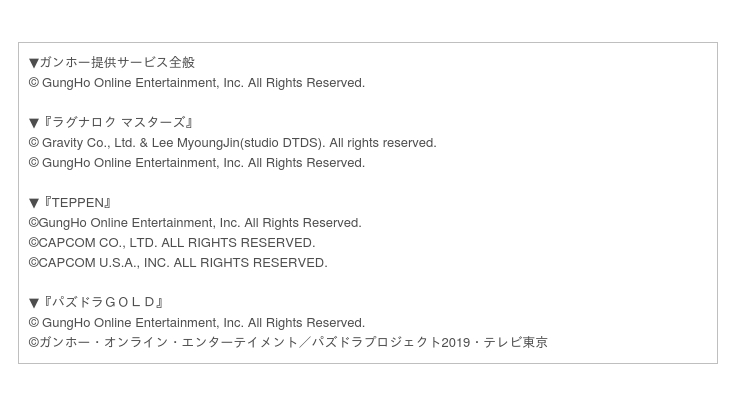
Task: Click the copyright symbol before ガンホー・オンライン
Action: (x=34, y=342)
